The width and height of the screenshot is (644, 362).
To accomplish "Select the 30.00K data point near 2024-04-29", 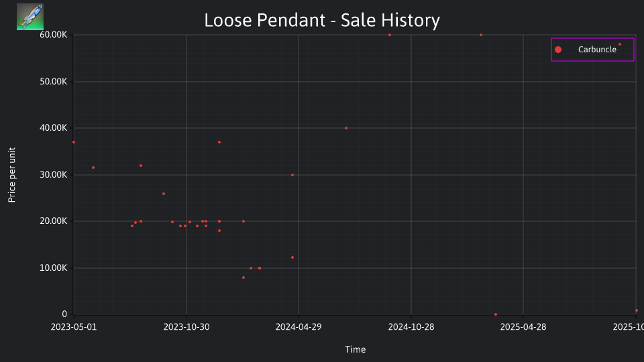I will pos(292,175).
